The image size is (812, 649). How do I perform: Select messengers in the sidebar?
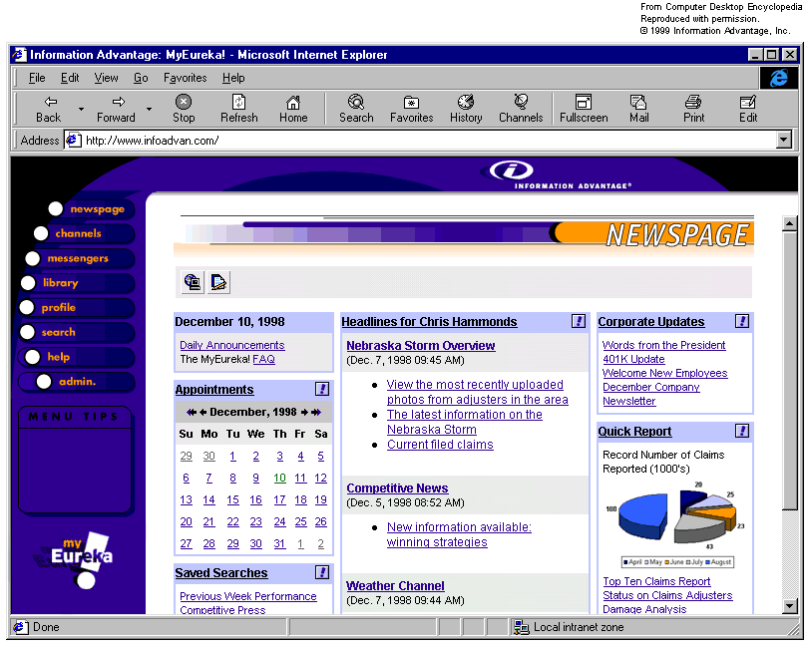(x=80, y=258)
